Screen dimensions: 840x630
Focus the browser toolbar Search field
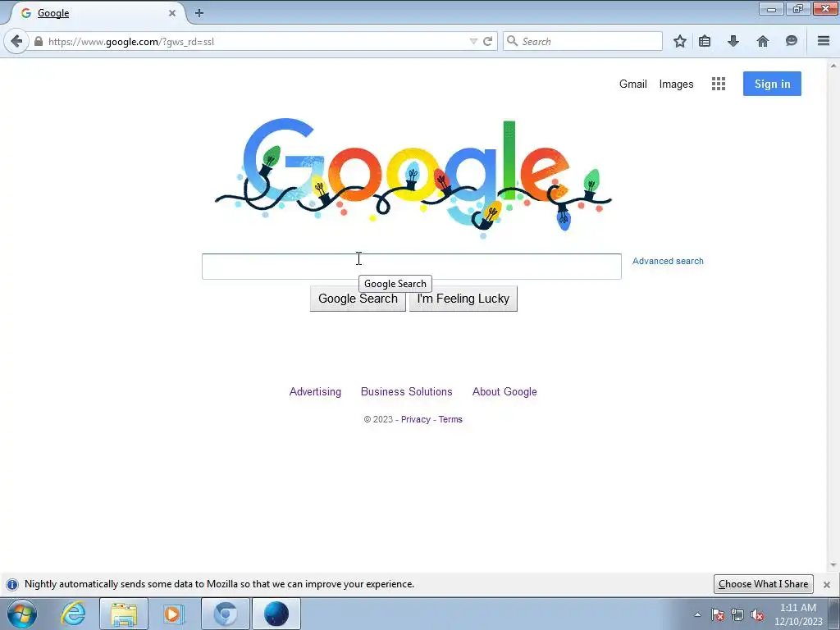coord(583,41)
